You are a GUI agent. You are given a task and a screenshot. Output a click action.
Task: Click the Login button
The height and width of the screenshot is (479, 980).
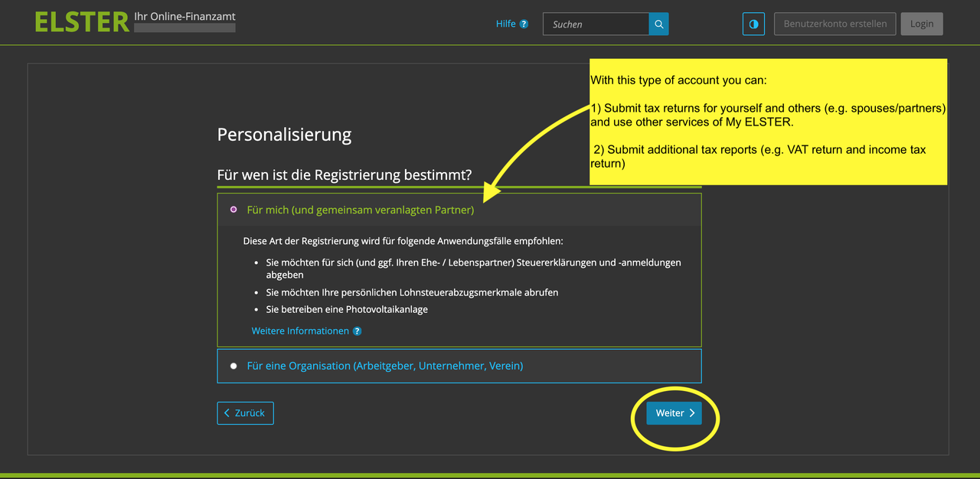coord(922,24)
